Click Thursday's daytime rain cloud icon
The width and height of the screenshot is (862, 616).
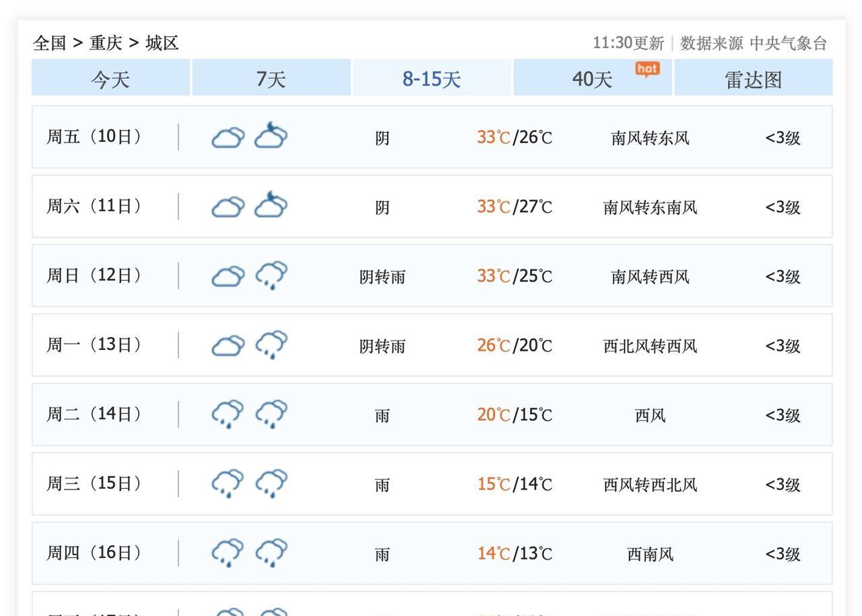click(228, 553)
